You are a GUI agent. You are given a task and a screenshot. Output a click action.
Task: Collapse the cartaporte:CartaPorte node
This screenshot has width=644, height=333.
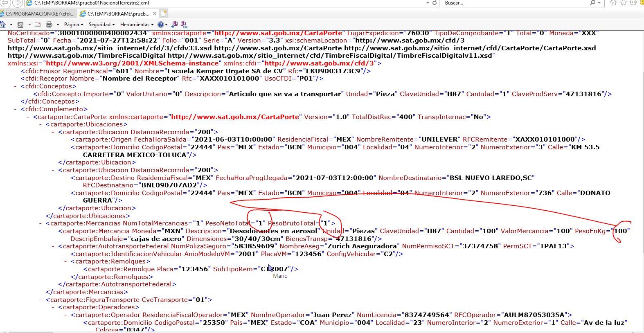pos(28,117)
